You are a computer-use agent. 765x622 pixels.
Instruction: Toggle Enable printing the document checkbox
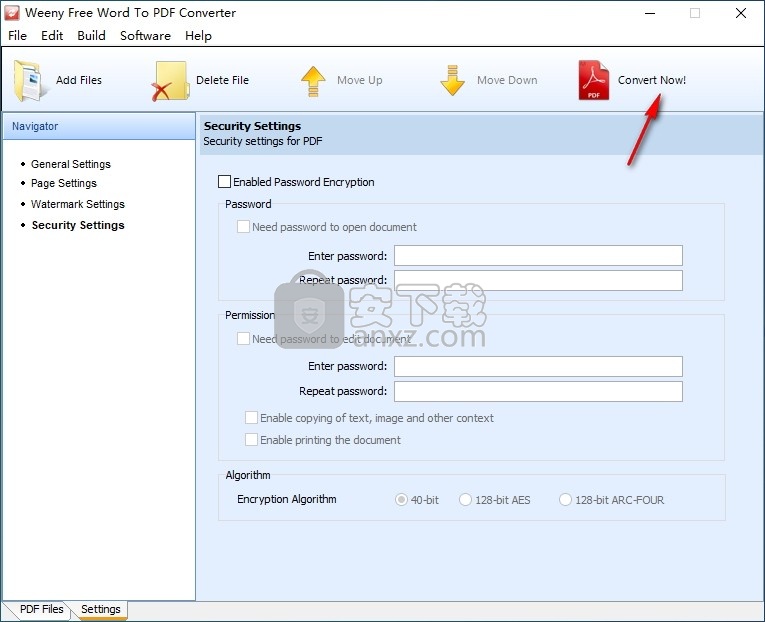tap(251, 440)
